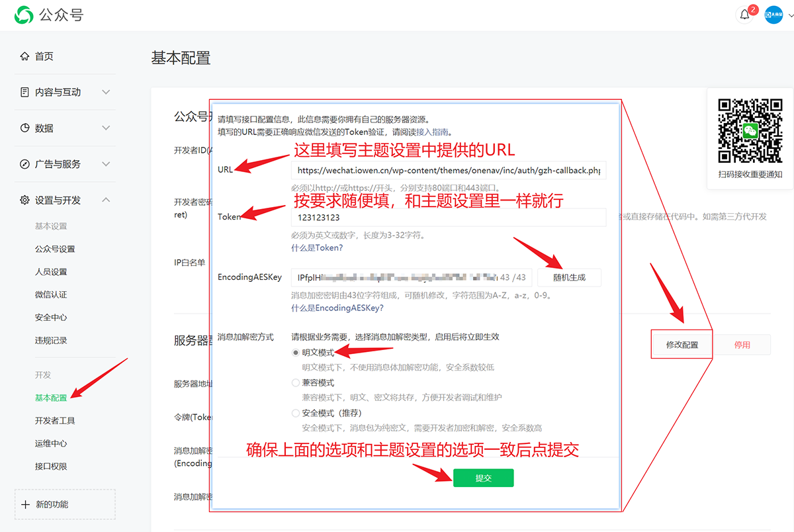Click the 基本配置 page heading

pyautogui.click(x=181, y=58)
